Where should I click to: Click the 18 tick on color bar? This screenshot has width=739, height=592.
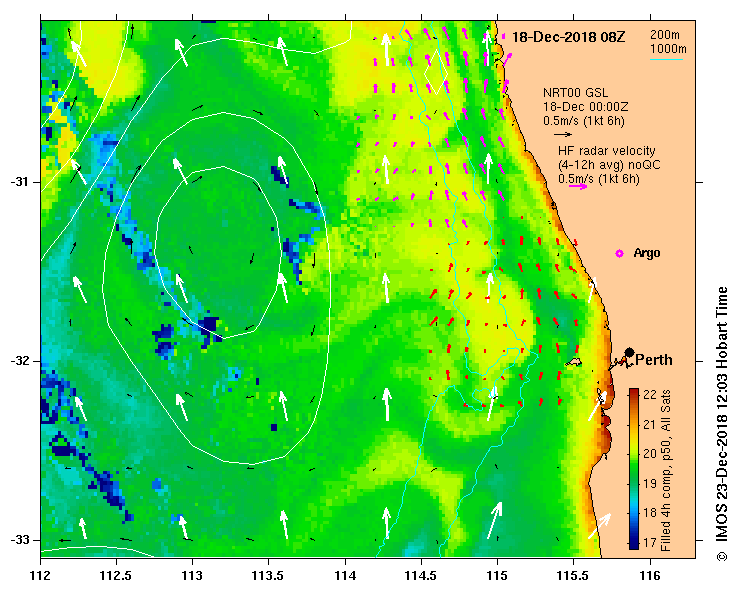pos(649,513)
